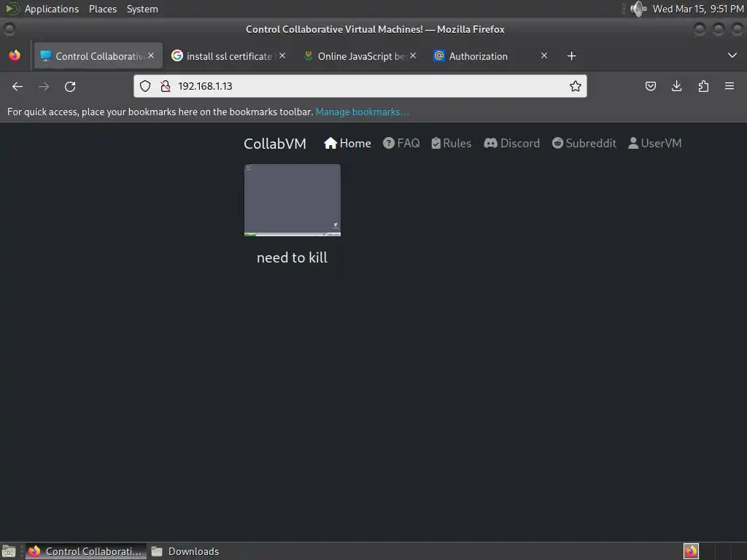This screenshot has width=747, height=560.
Task: Click the Firefox View icon
Action: (15, 55)
